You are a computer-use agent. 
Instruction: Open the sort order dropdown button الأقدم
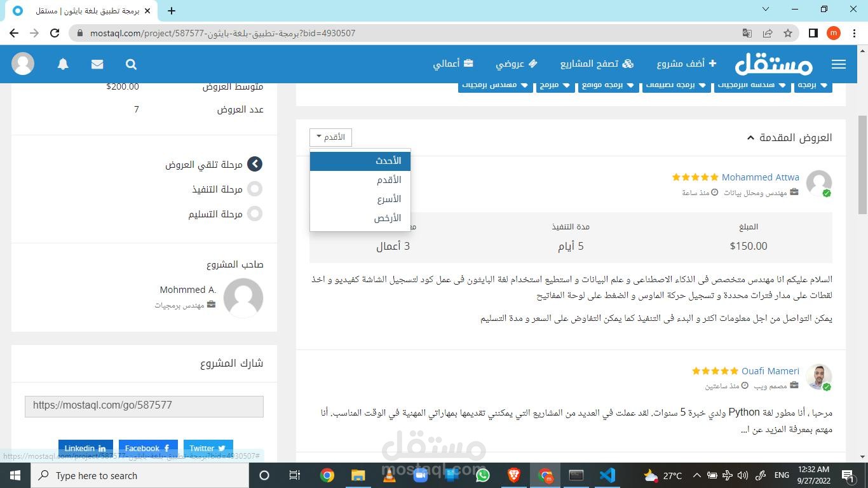coord(330,137)
